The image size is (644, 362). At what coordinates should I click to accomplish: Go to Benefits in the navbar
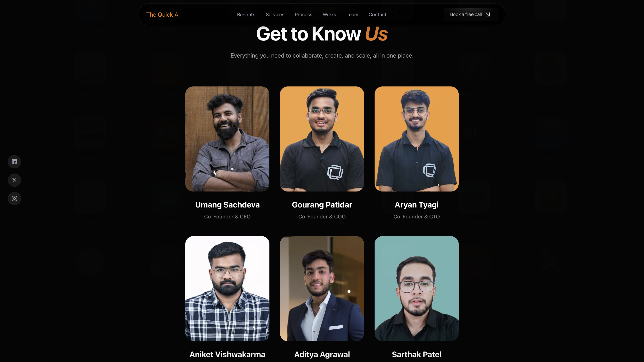[246, 14]
